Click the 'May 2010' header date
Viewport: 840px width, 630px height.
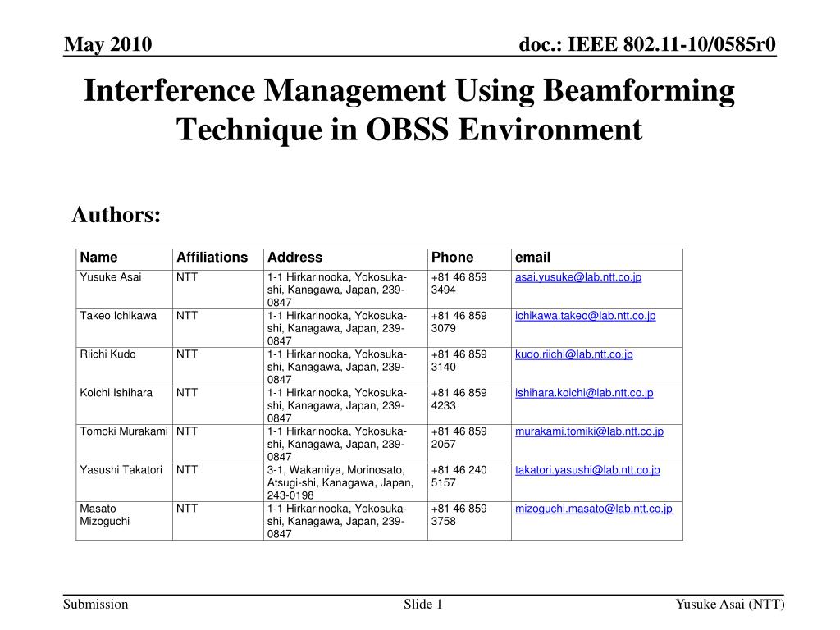107,44
